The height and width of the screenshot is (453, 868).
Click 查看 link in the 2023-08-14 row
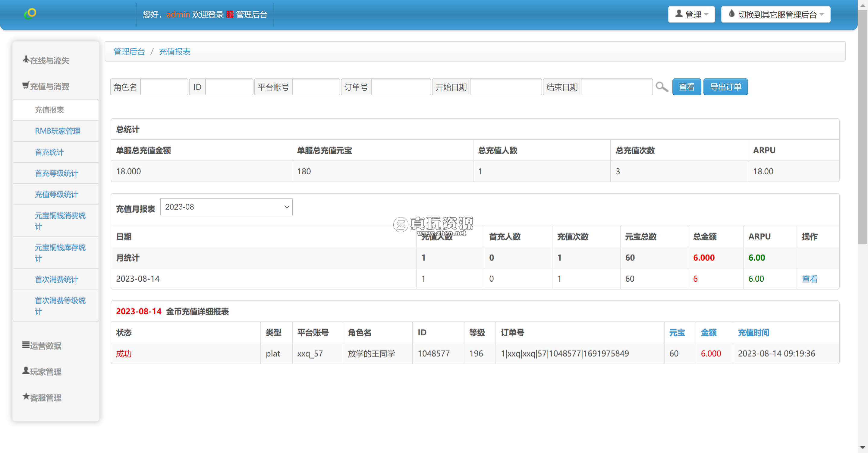pyautogui.click(x=809, y=279)
